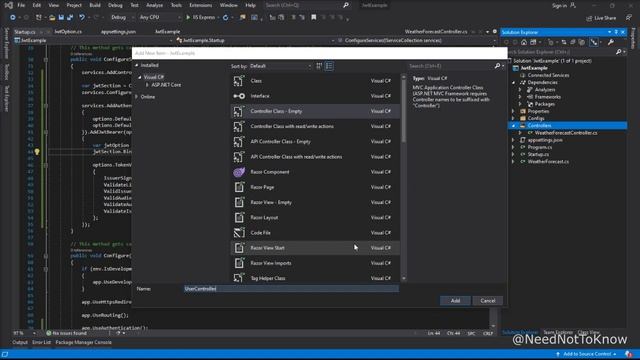Pin the Solution Explorer panel with the pin icon
The width and height of the screenshot is (640, 360).
pos(616,32)
